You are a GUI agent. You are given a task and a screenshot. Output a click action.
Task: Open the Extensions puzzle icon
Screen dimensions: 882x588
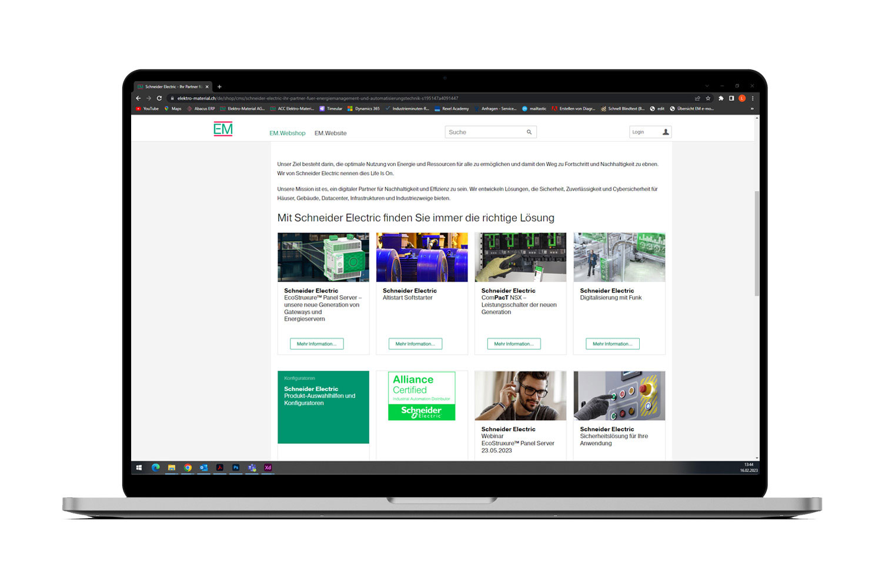coord(721,98)
